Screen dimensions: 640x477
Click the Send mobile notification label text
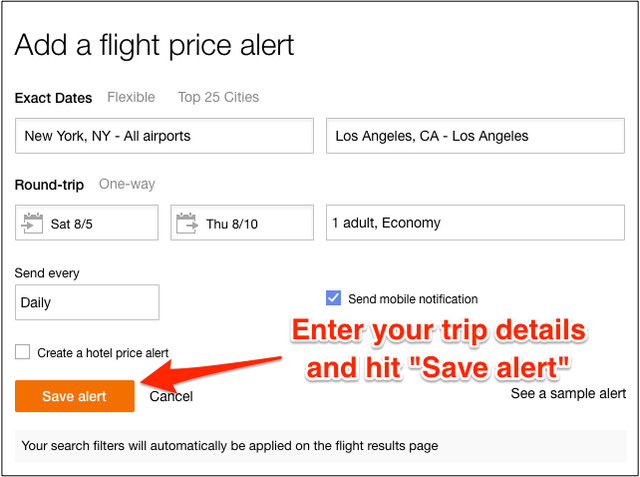coord(413,299)
